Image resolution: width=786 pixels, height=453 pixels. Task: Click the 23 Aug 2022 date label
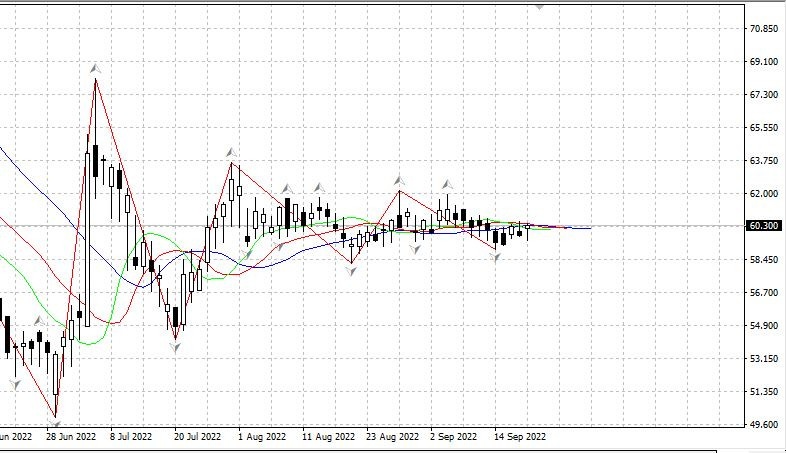pos(391,437)
